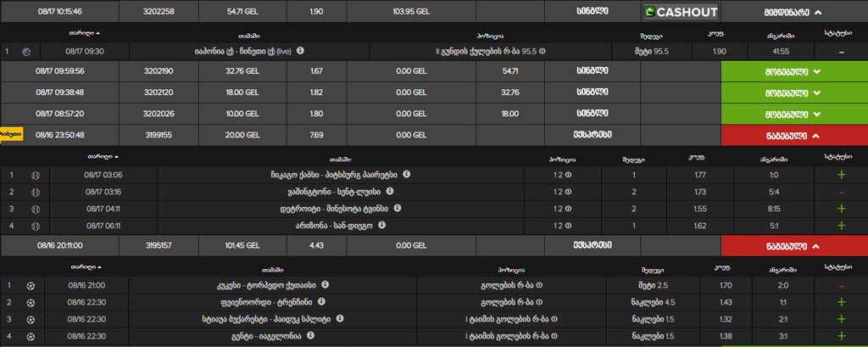Click 1 2 position info icon in ჩიკაგო row
The width and height of the screenshot is (868, 347).
click(x=570, y=175)
